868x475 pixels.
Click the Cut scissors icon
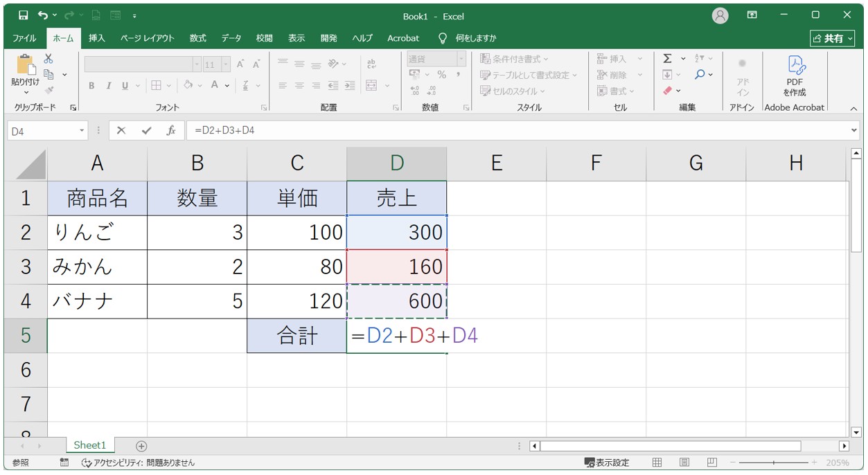48,60
